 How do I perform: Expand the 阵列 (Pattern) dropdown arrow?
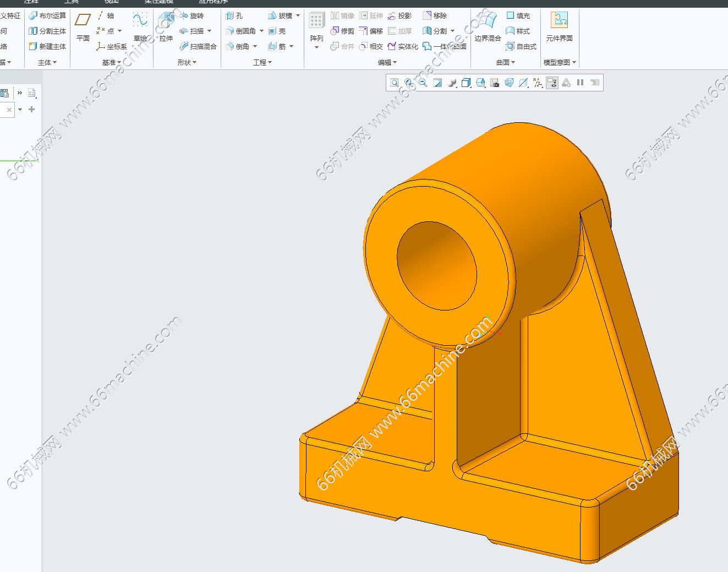tap(316, 48)
